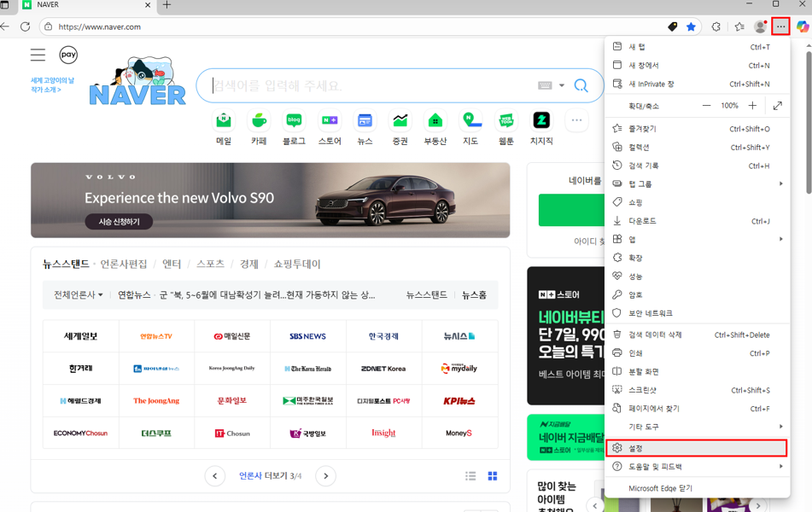Open the Favorites list toolbar icon
This screenshot has height=512, width=812.
tap(739, 26)
